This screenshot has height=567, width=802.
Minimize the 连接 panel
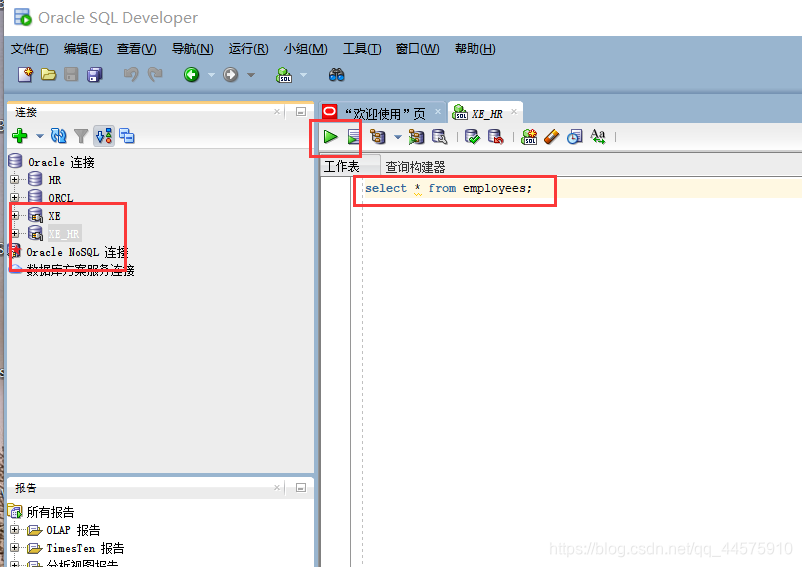301,111
